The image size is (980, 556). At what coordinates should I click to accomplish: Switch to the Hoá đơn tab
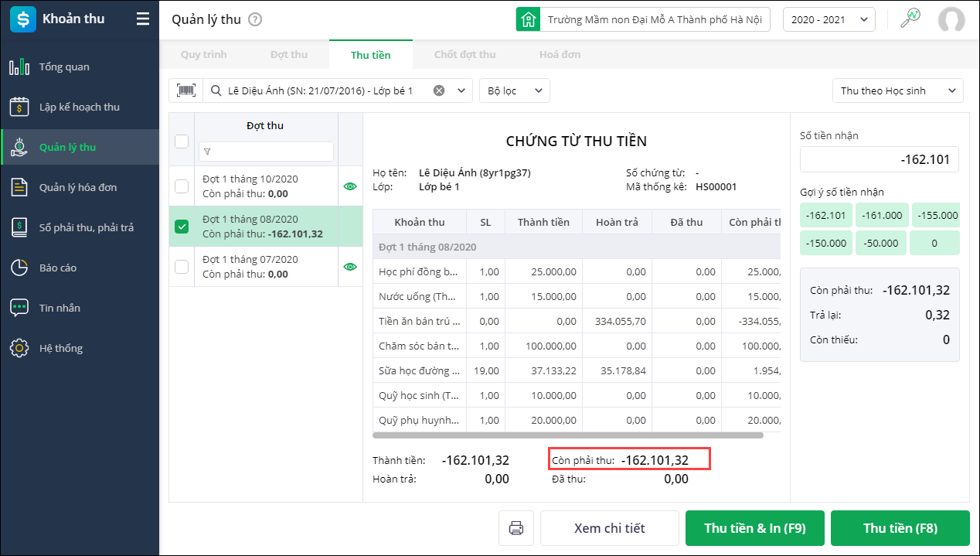[x=560, y=55]
